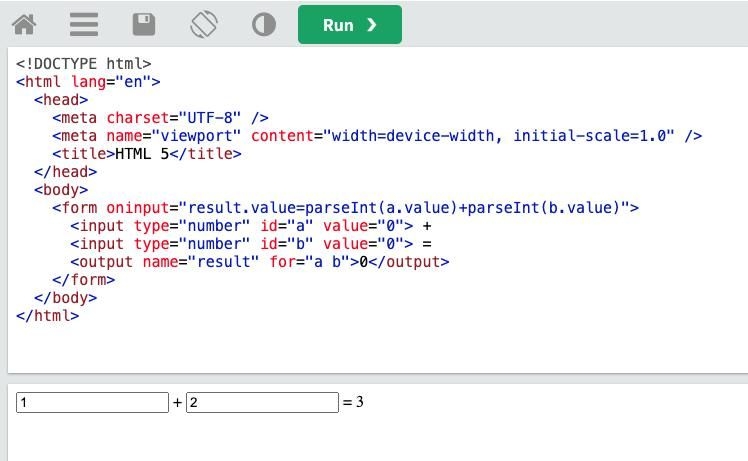748x461 pixels.
Task: Place cursor on the input id="a" line
Action: coord(251,226)
